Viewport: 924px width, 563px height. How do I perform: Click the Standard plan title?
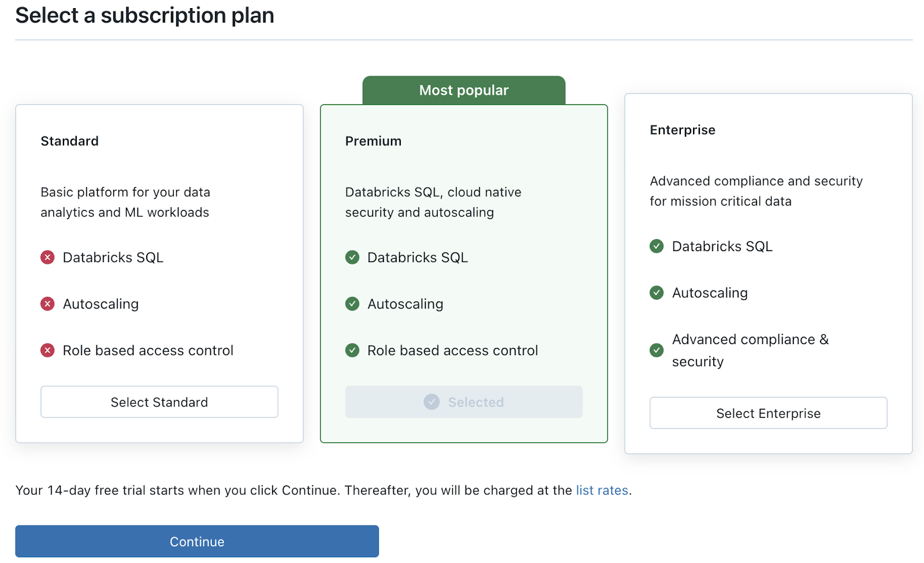tap(69, 141)
